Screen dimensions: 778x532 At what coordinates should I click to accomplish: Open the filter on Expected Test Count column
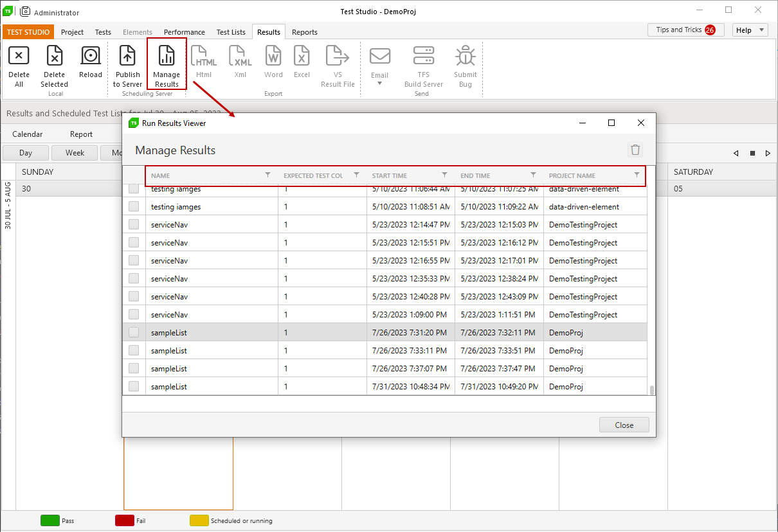[357, 175]
